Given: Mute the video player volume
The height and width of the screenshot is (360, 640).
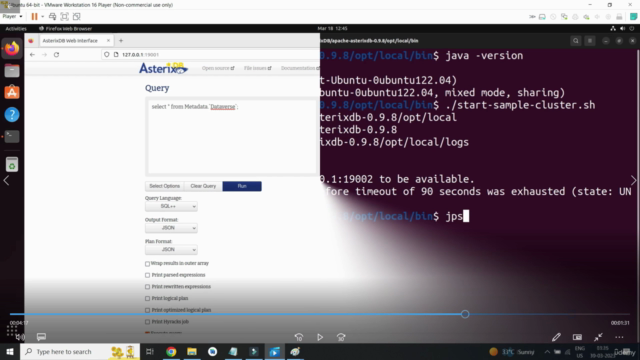Looking at the screenshot, I should point(20,337).
